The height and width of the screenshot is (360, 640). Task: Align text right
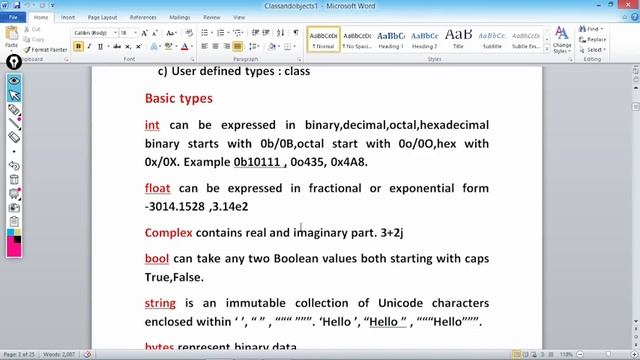coord(227,47)
